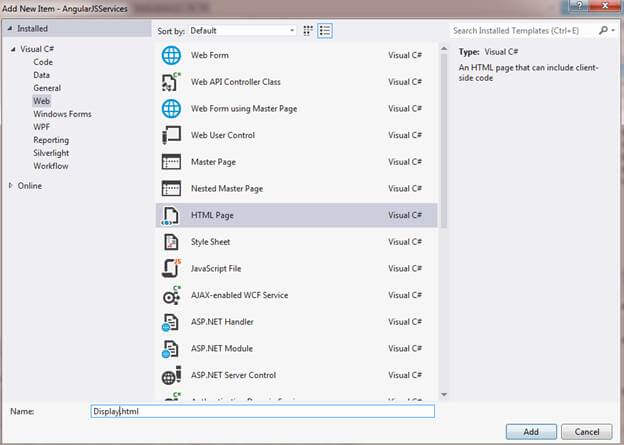Expand the Online tree node
The width and height of the screenshot is (624, 445).
tap(11, 185)
